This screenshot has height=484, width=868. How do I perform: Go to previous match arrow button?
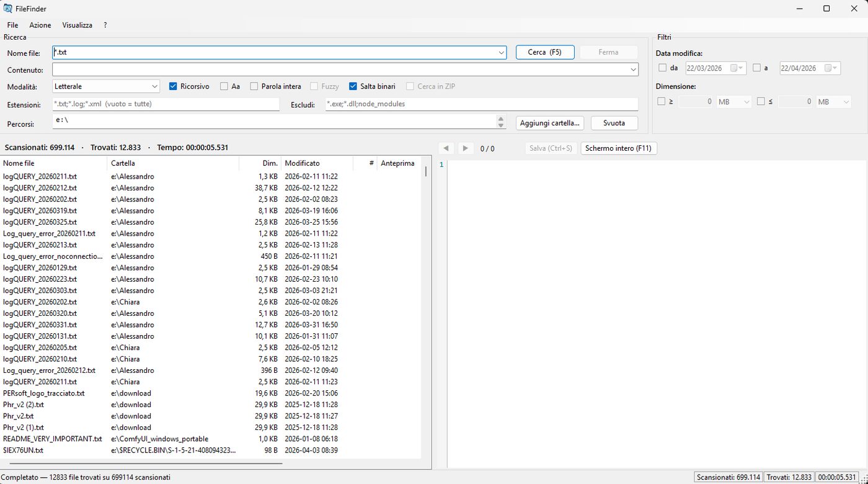tap(446, 148)
